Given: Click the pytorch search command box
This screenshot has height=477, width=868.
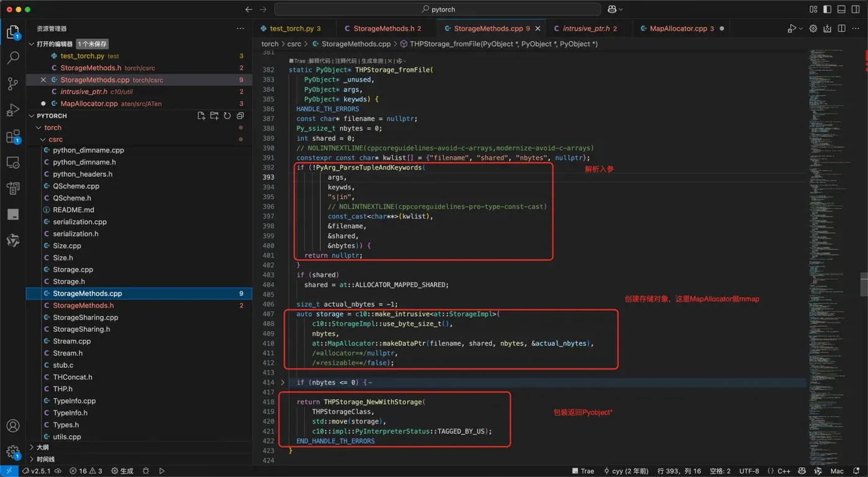Looking at the screenshot, I should point(438,9).
